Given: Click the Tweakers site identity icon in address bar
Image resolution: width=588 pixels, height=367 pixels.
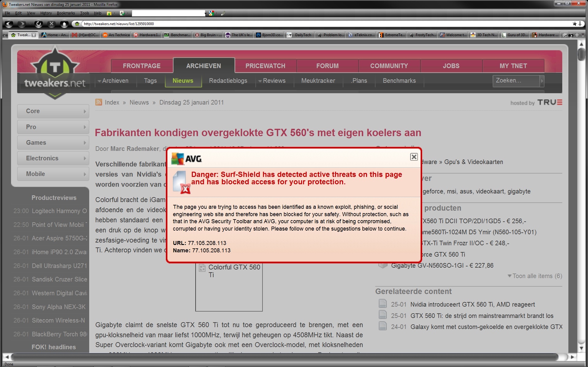Looking at the screenshot, I should pos(77,24).
